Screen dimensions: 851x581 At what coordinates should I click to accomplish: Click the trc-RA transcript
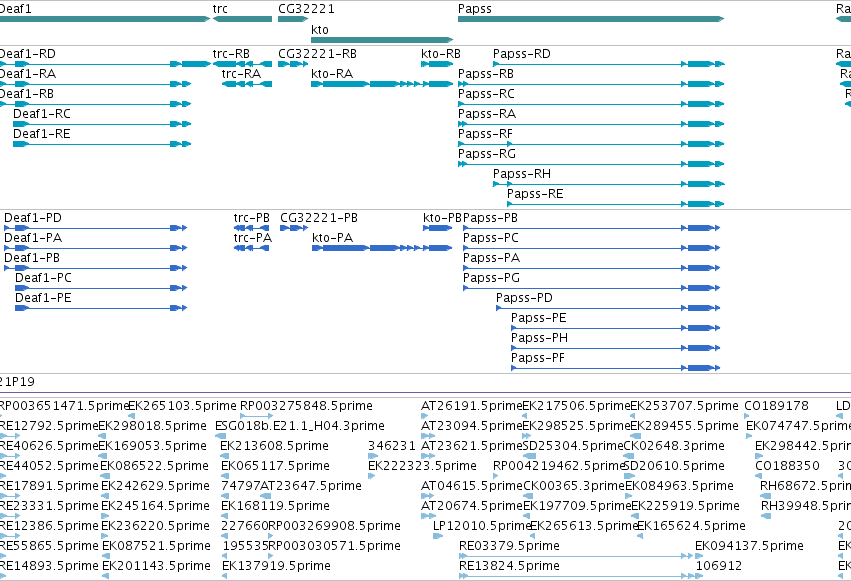tap(247, 84)
